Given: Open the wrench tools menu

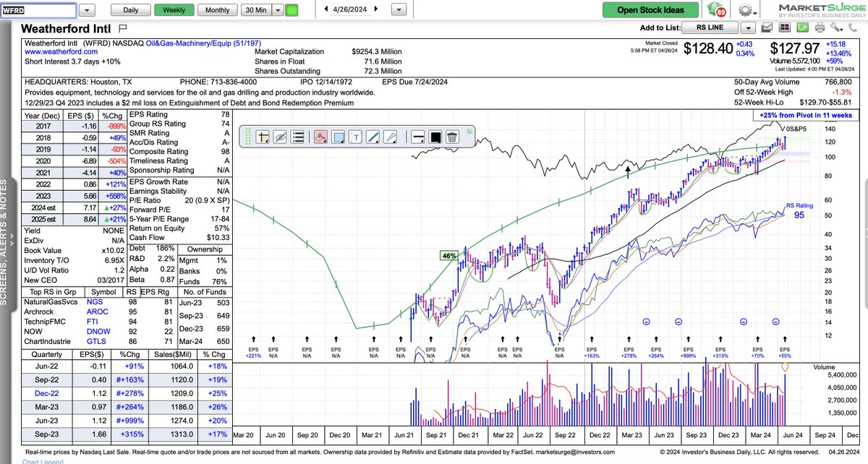Looking at the screenshot, I should tap(836, 27).
